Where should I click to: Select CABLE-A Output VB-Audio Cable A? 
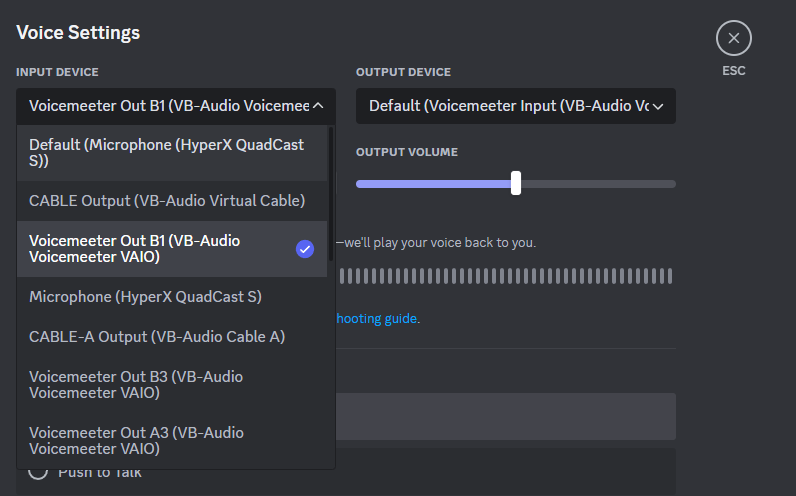[157, 337]
